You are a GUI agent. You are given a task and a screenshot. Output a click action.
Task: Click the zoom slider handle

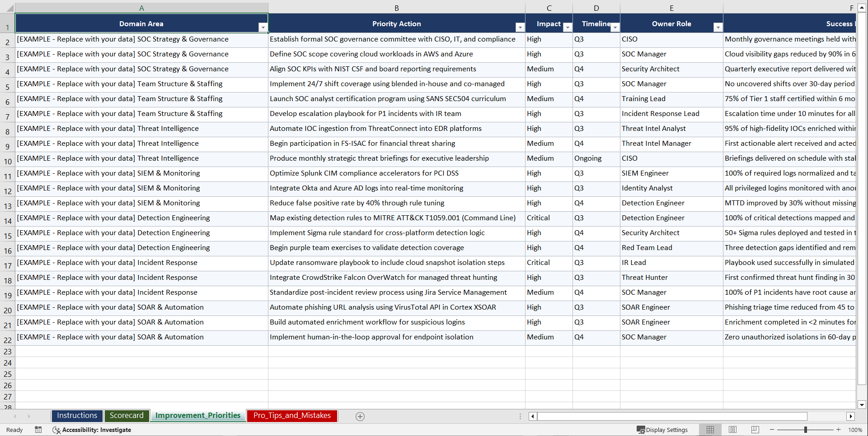[806, 430]
